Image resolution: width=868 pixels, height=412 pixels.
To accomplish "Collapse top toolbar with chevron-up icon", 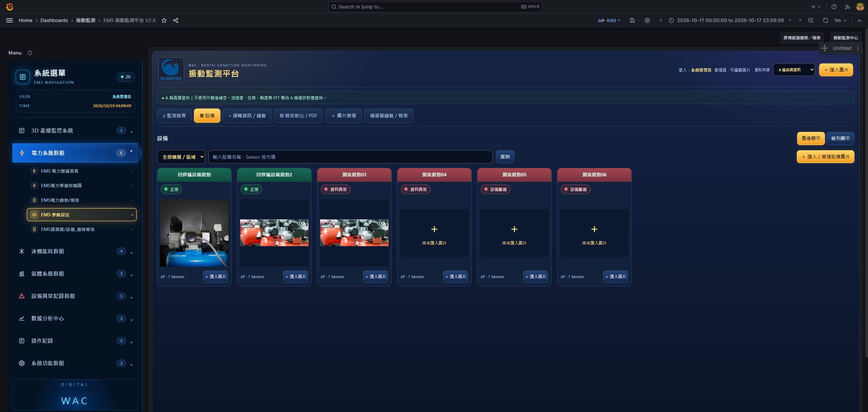I will pyautogui.click(x=860, y=20).
